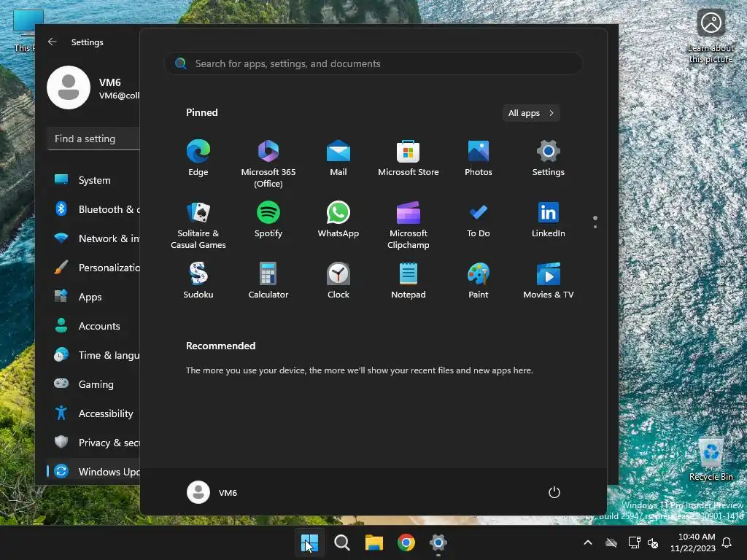Go to next page of pinned apps
This screenshot has width=747, height=560.
595,227
